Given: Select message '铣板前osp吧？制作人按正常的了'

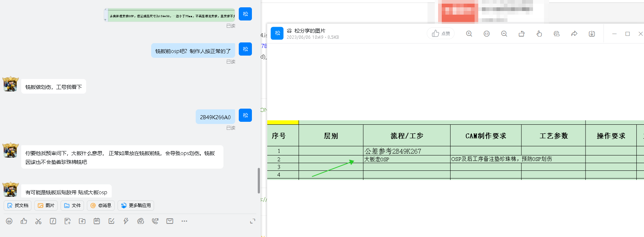Looking at the screenshot, I should tap(193, 51).
